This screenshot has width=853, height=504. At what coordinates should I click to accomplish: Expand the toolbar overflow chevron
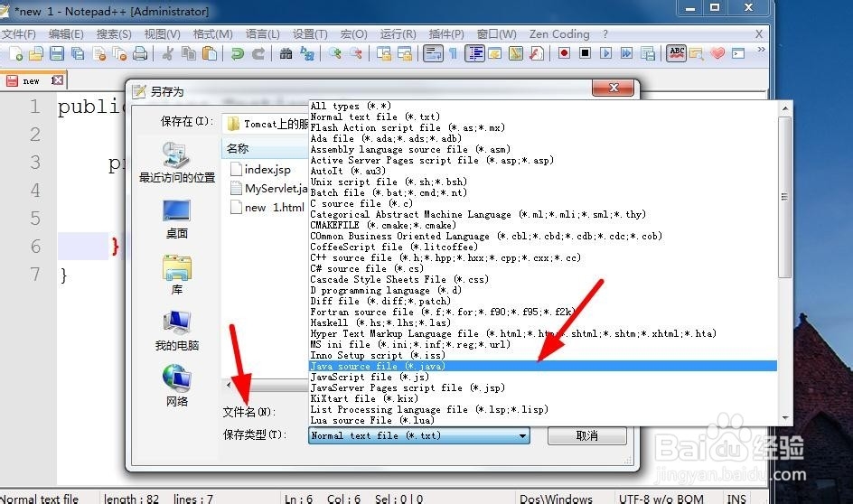click(x=761, y=50)
